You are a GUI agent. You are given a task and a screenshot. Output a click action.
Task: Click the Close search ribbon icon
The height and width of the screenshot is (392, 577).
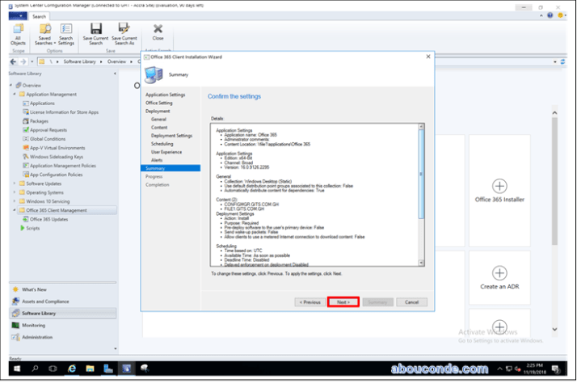click(x=158, y=32)
